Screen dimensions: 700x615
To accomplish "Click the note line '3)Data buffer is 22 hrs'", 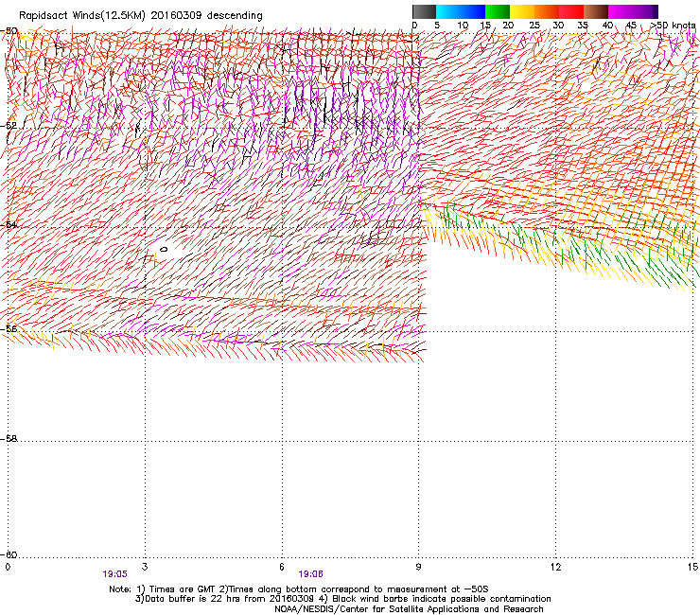I will click(342, 599).
